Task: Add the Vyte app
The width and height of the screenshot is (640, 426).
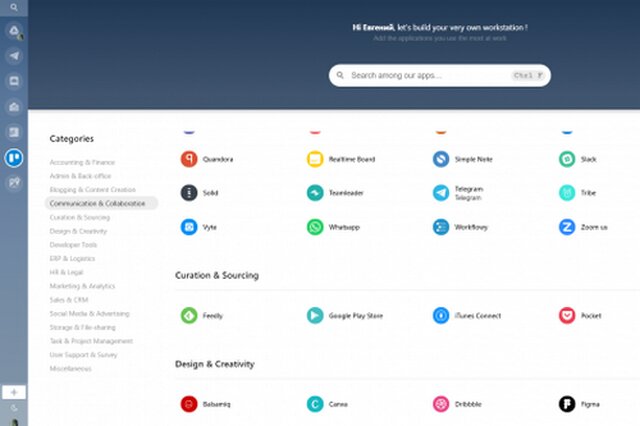Action: pos(199,227)
